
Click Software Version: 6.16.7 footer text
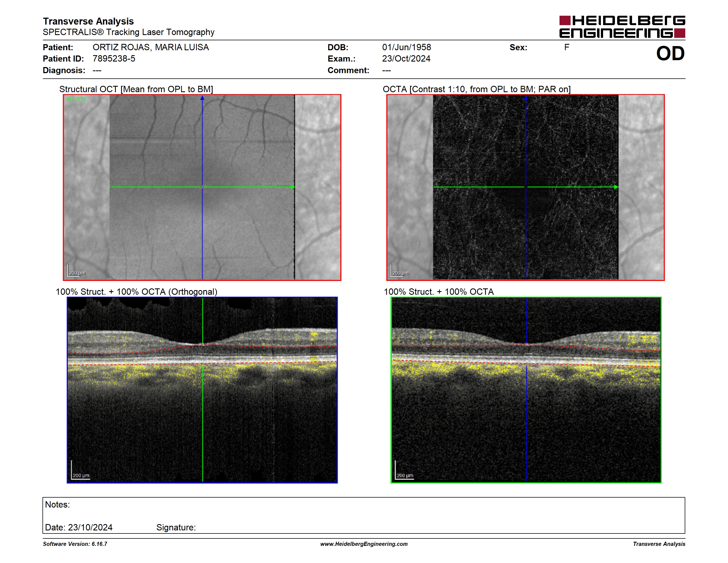(x=75, y=544)
